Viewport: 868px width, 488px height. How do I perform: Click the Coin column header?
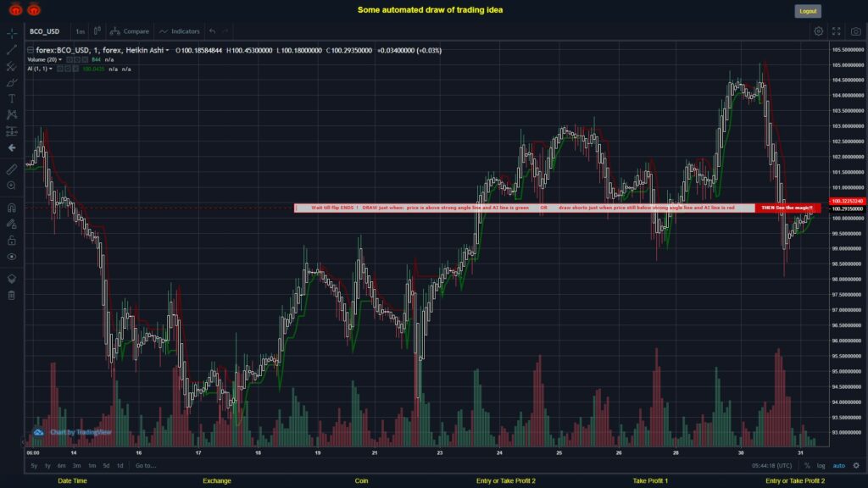tap(361, 481)
